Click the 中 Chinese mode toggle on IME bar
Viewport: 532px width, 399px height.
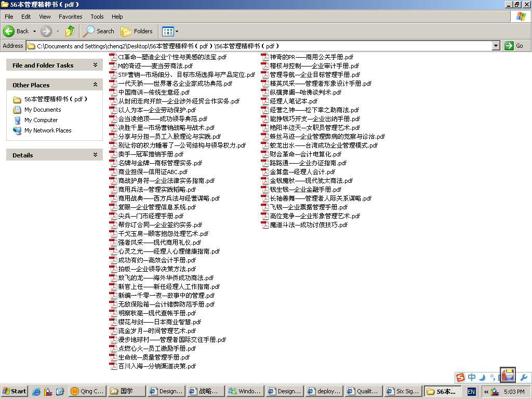click(472, 377)
